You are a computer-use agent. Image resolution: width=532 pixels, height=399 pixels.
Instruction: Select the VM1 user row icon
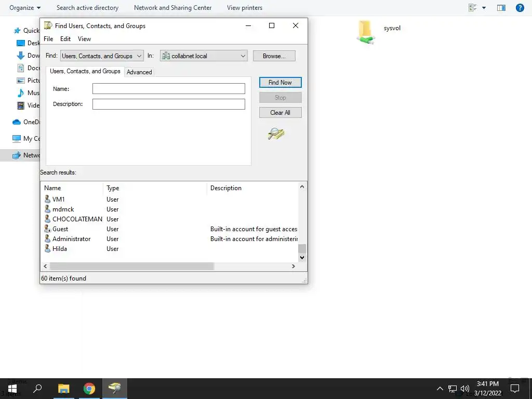47,199
